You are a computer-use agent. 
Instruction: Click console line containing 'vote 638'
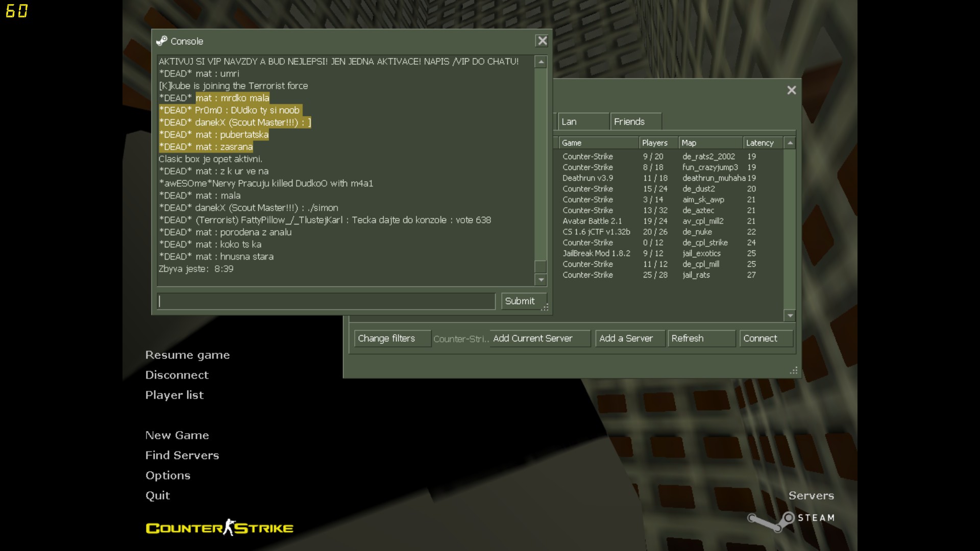pyautogui.click(x=325, y=220)
